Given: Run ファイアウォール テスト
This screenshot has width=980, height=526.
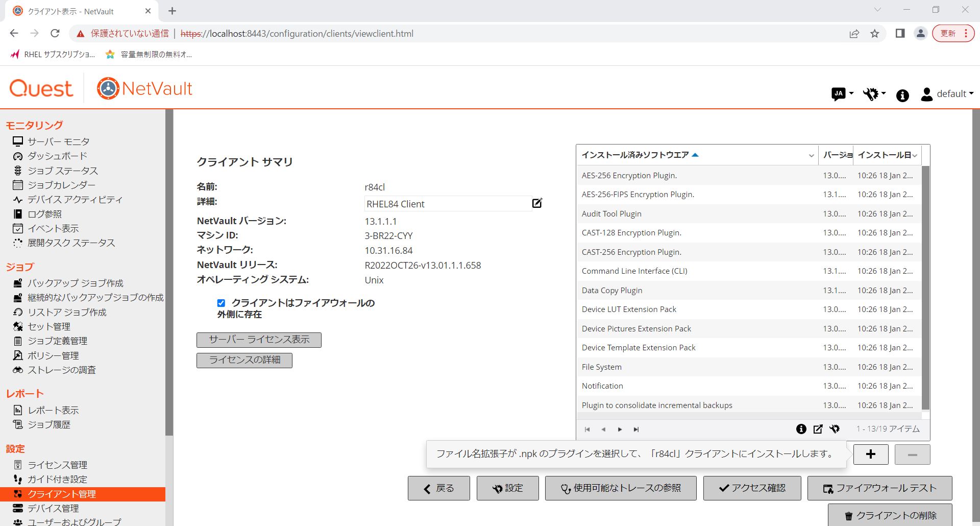Looking at the screenshot, I should [x=879, y=488].
